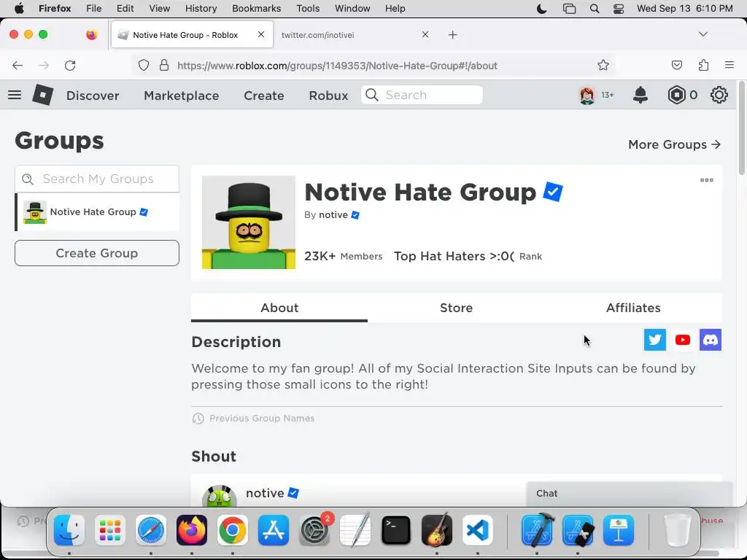Viewport: 747px width, 560px height.
Task: Open the Robux balance icon
Action: coord(676,96)
